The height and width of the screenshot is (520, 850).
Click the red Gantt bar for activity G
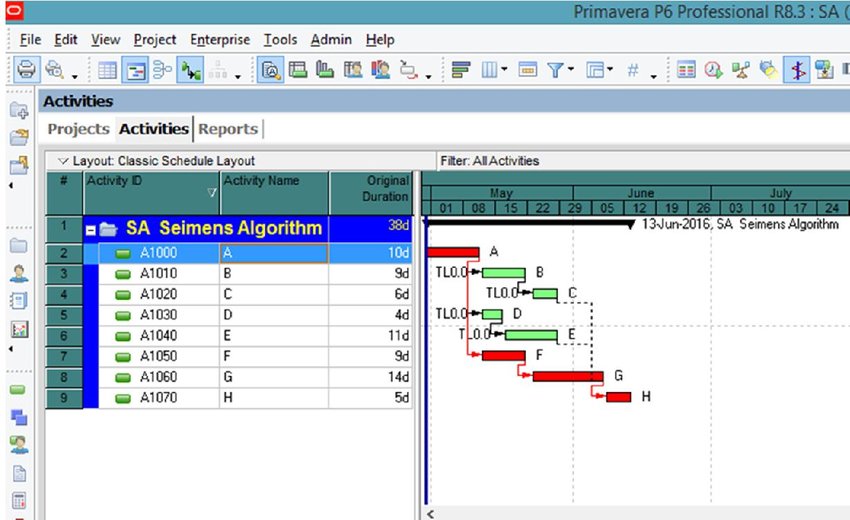(x=568, y=376)
